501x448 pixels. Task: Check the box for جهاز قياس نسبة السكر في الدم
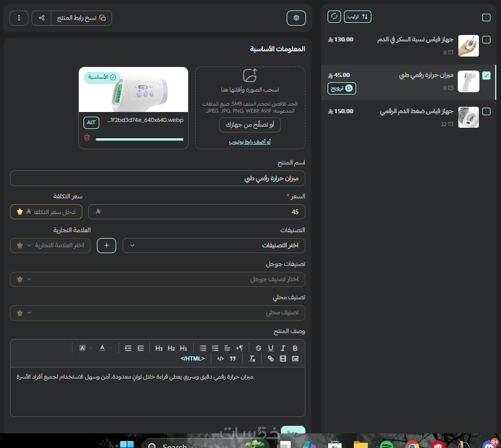click(486, 40)
